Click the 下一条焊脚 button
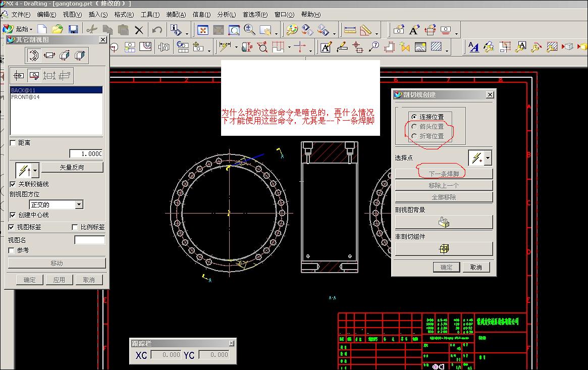This screenshot has height=370, width=588. pos(444,174)
